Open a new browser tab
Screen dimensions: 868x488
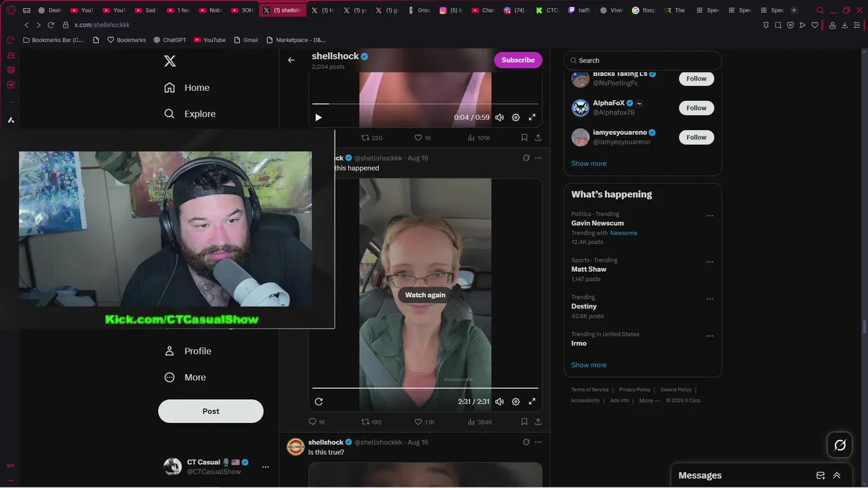(x=794, y=10)
